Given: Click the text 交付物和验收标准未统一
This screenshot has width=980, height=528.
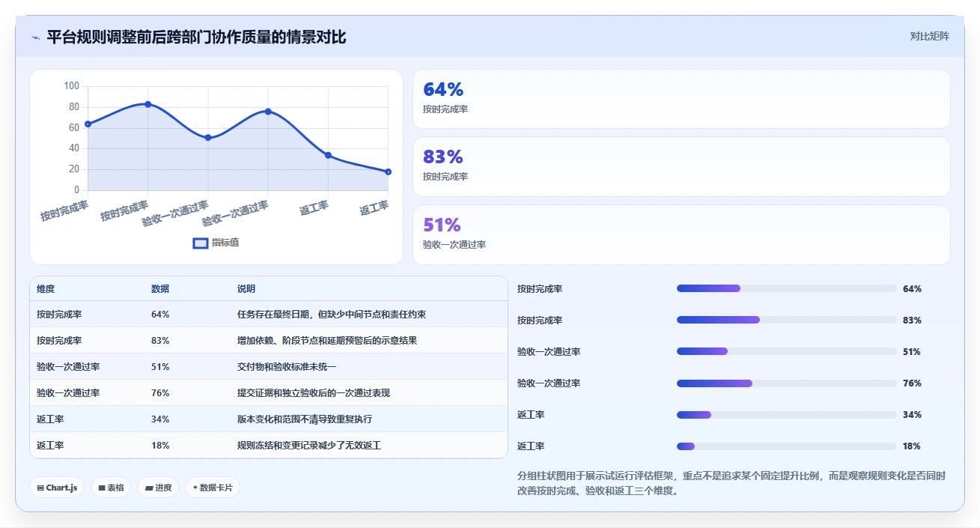Looking at the screenshot, I should click(x=287, y=367).
